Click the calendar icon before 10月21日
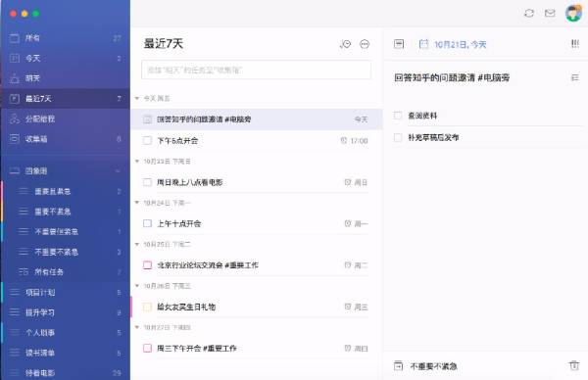 [423, 44]
